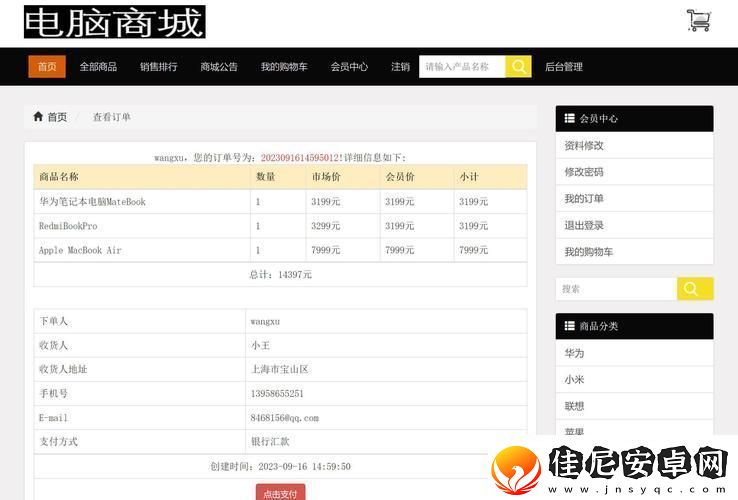Image resolution: width=738 pixels, height=500 pixels.
Task: Click 退出登录 in the sidebar
Action: coord(634,225)
